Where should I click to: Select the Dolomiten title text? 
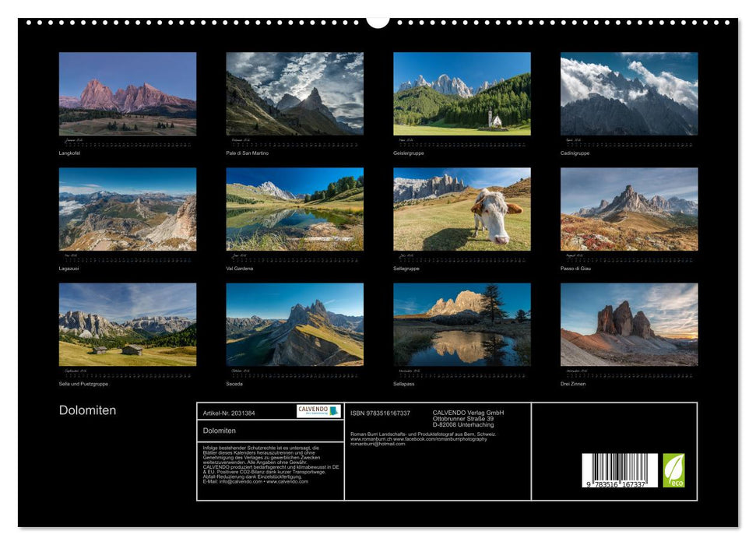tap(87, 410)
